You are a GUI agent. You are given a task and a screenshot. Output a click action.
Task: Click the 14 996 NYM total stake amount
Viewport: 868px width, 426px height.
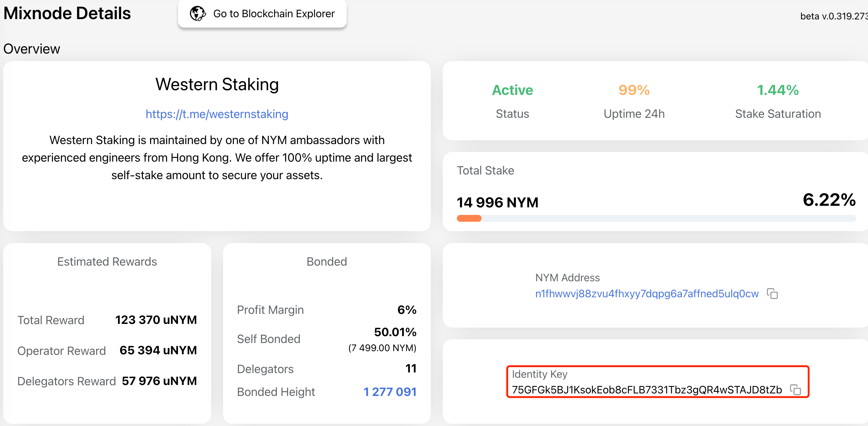click(497, 202)
